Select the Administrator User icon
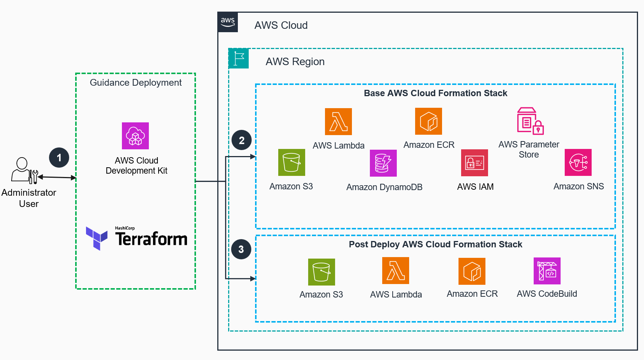 click(x=25, y=171)
